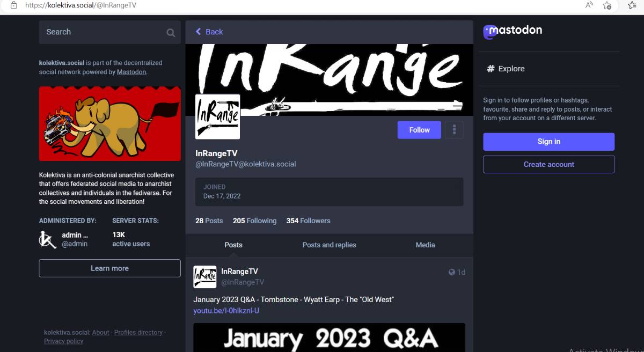The image size is (644, 352).
Task: Open the admin @admin account name
Action: point(75,239)
